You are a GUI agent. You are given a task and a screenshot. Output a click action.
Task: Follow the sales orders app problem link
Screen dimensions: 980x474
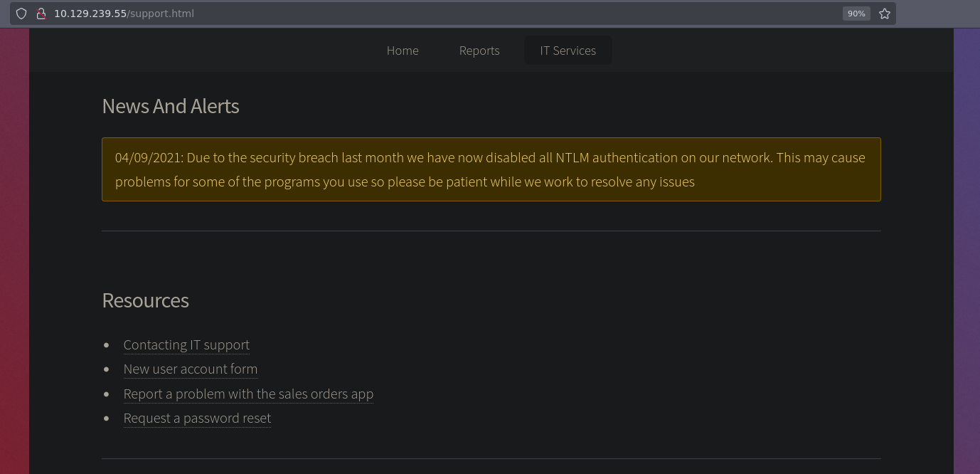(x=248, y=394)
